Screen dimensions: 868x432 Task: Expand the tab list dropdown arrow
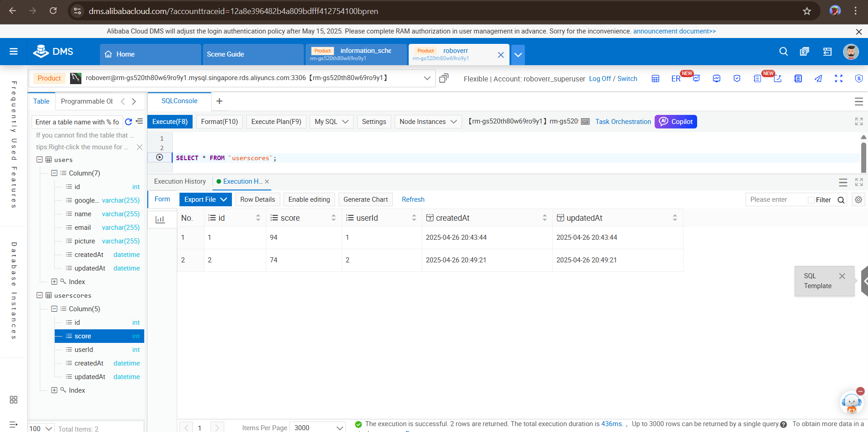[x=518, y=55]
